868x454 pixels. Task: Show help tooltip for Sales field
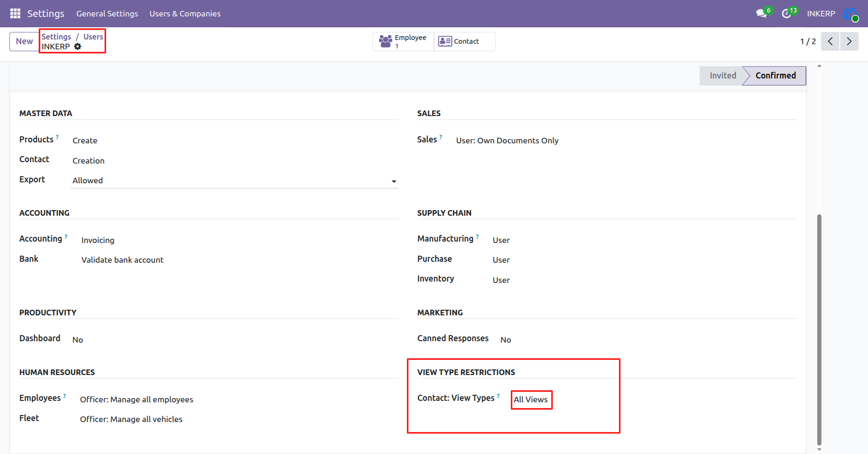click(x=441, y=137)
